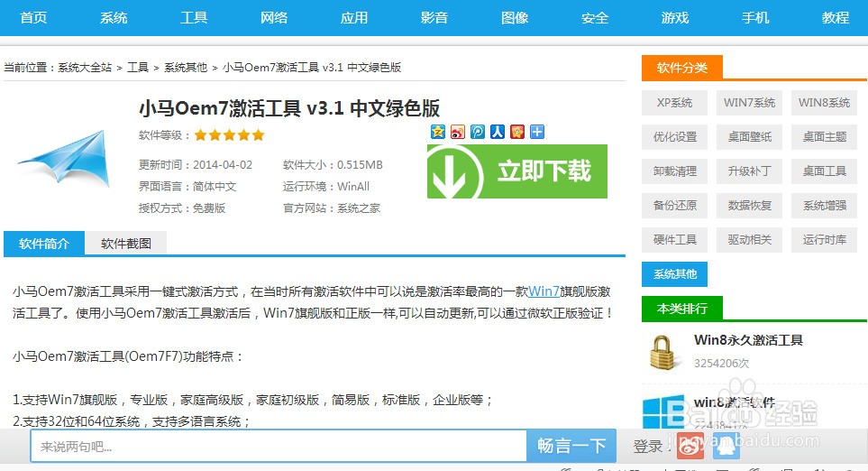
Task: Click the 系统大全站 breadcrumb link
Action: 85,68
